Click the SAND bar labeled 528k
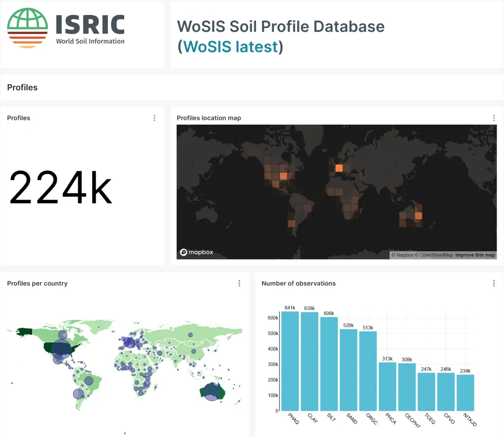504x437 pixels. (x=349, y=370)
